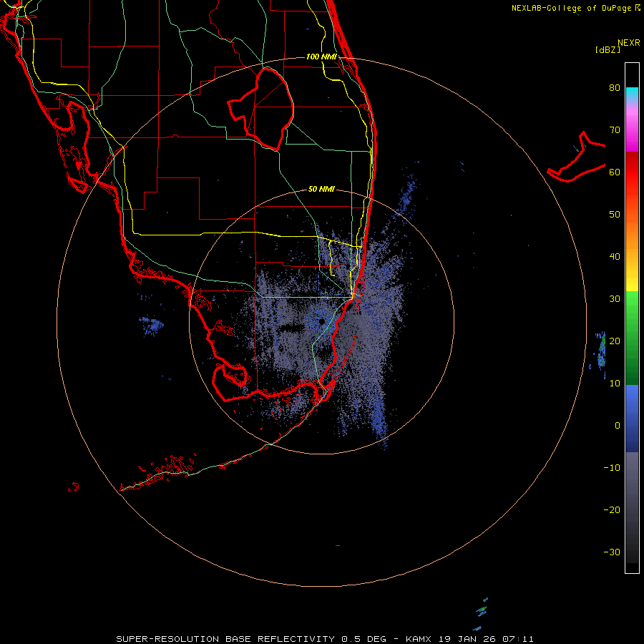Click the 70 value on the dBZ scale

click(615, 130)
